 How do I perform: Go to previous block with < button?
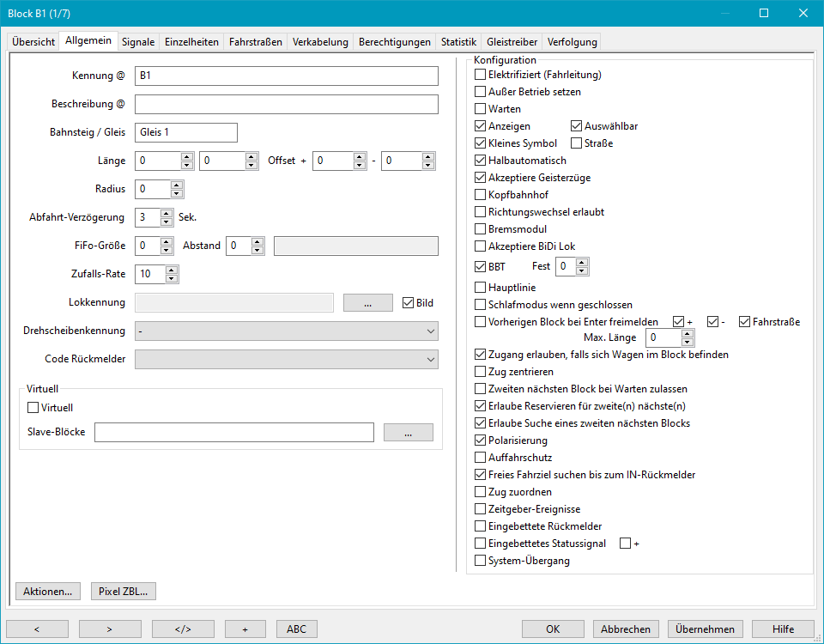[x=38, y=629]
